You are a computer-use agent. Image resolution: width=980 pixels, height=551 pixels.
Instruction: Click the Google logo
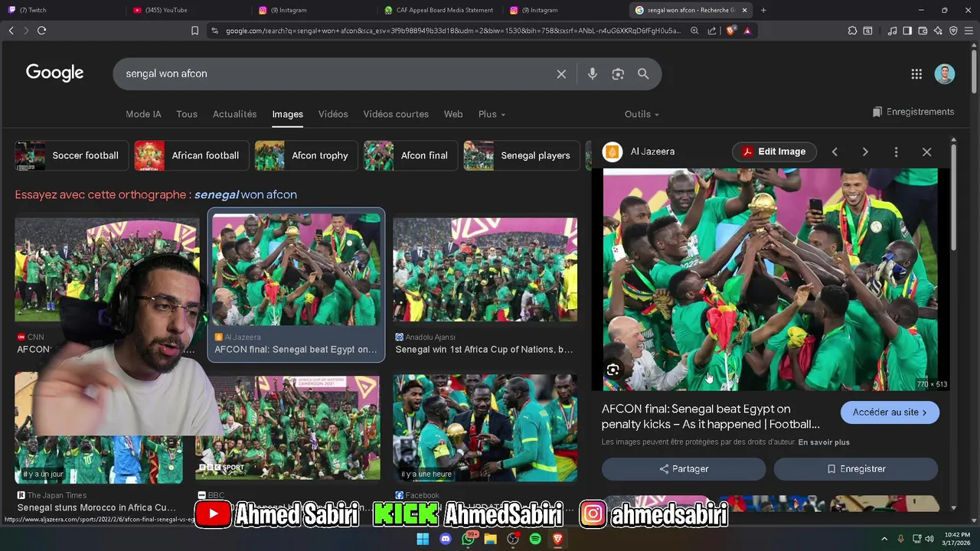pos(54,73)
